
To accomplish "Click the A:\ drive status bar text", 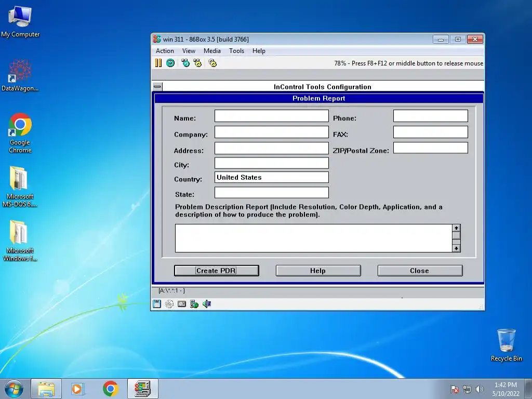I will tap(171, 290).
